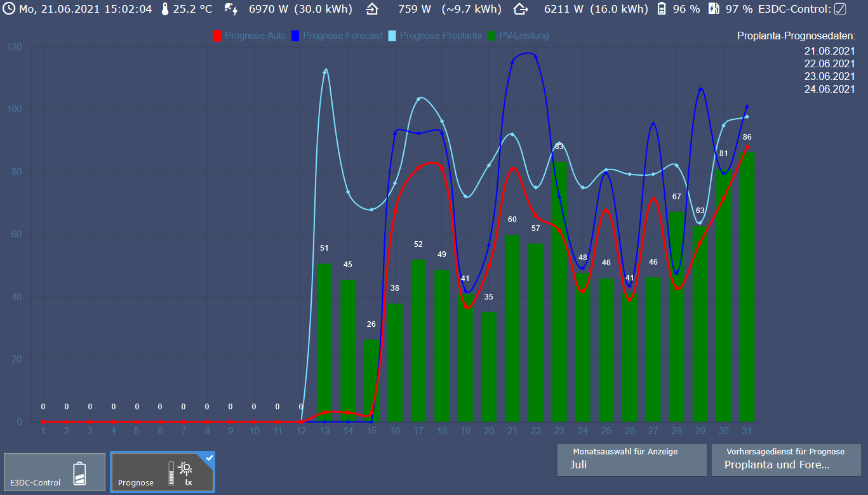Click the Proplanta peak point at day 13
Screen dimensions: 868x495
pyautogui.click(x=324, y=72)
